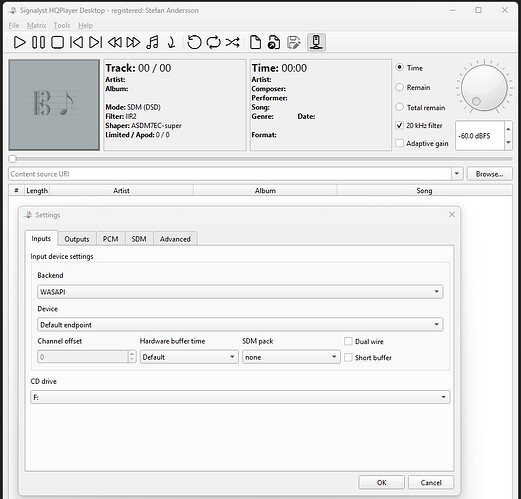Image resolution: width=521 pixels, height=499 pixels.
Task: Close the Settings dialog with X
Action: point(452,215)
